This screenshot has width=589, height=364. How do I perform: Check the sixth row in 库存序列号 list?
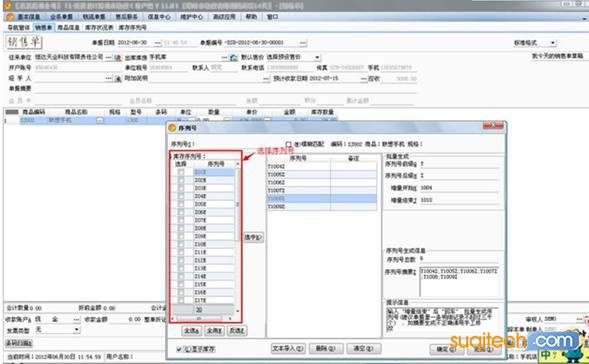click(181, 212)
